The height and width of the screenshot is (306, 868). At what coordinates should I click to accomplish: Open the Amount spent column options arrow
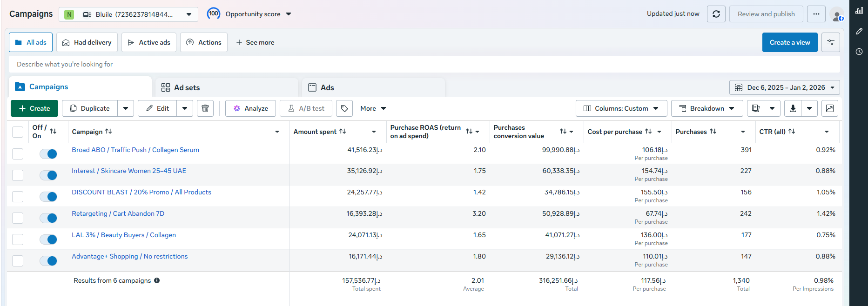374,132
